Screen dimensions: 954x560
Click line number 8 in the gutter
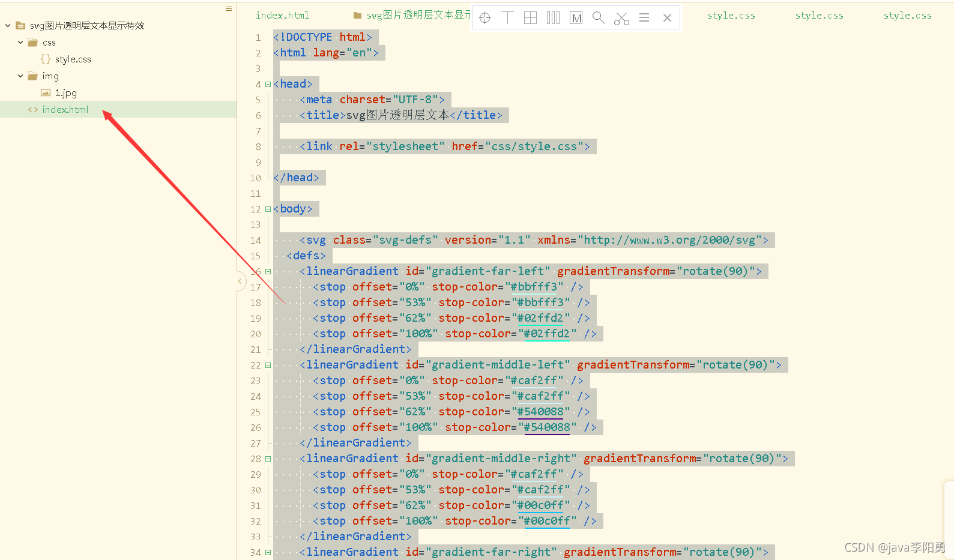258,147
